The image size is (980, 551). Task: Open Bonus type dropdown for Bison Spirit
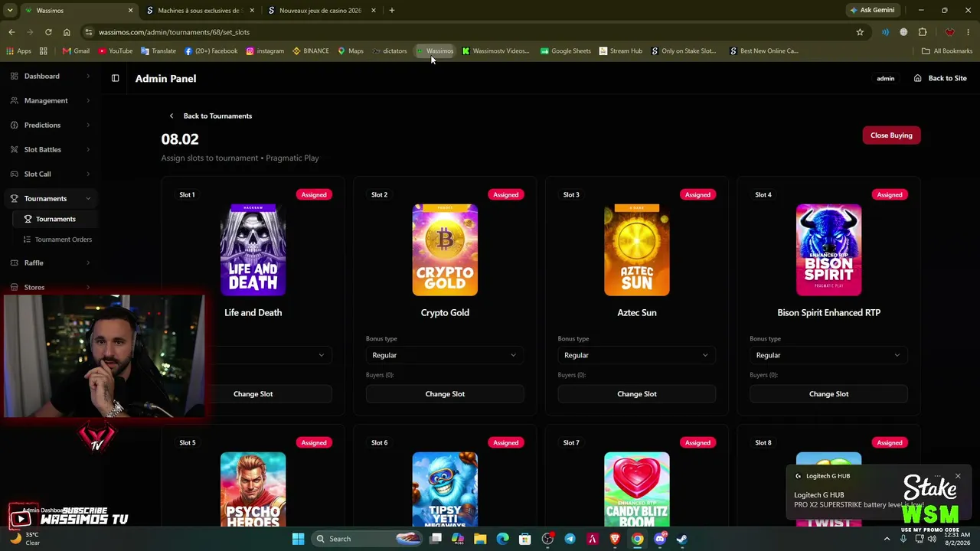pos(828,355)
